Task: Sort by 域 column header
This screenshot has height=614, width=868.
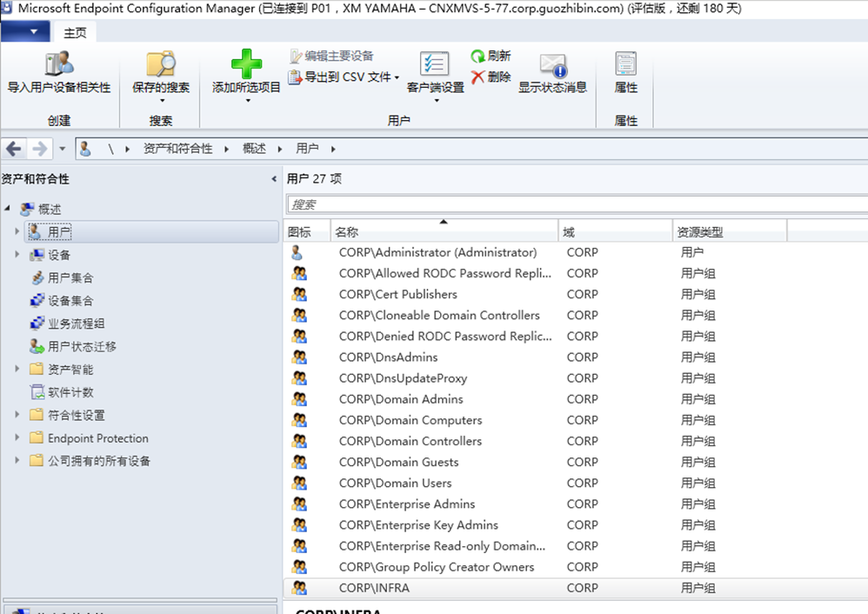Action: [616, 231]
